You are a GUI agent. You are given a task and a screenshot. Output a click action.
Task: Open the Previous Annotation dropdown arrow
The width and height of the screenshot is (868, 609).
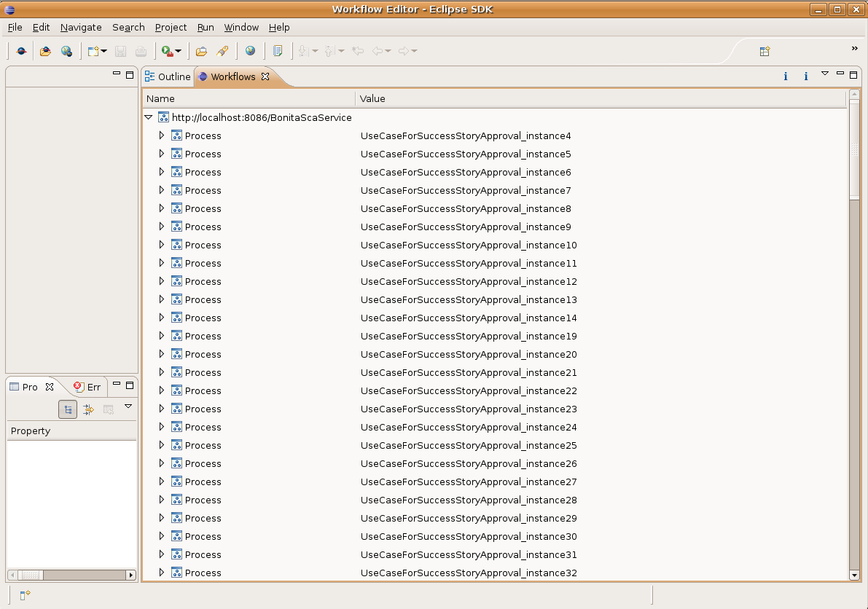pyautogui.click(x=341, y=51)
